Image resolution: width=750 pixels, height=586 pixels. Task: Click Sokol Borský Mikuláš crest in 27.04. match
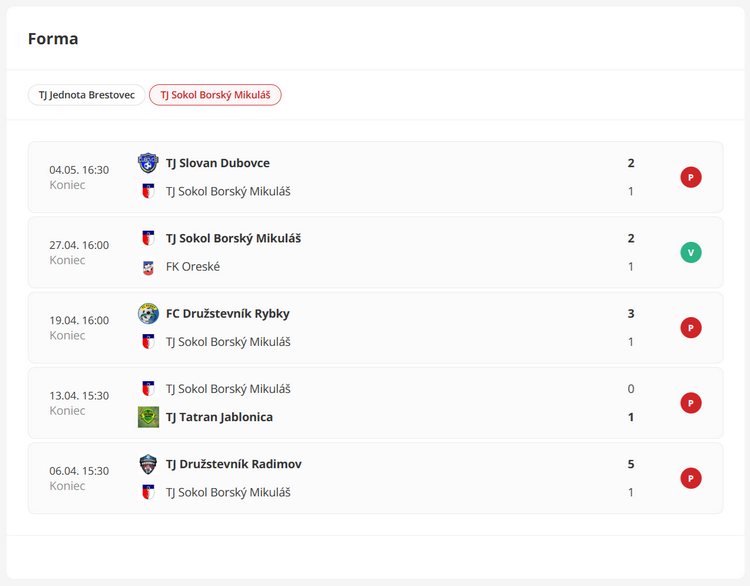tap(148, 238)
